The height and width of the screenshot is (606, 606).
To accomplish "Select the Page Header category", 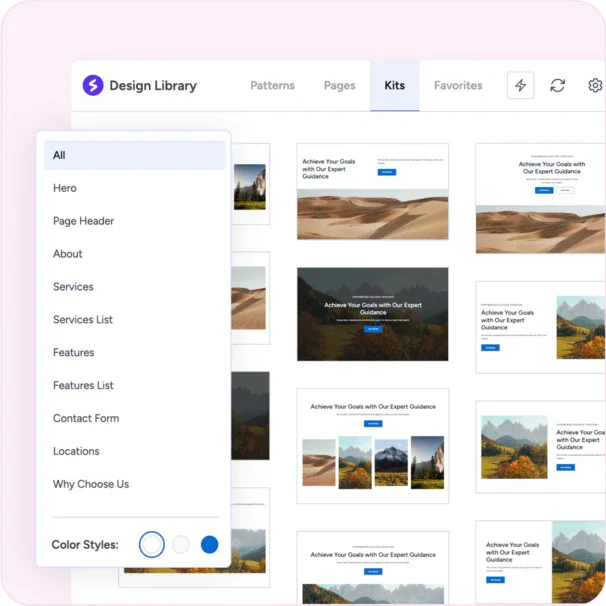I will coord(83,221).
